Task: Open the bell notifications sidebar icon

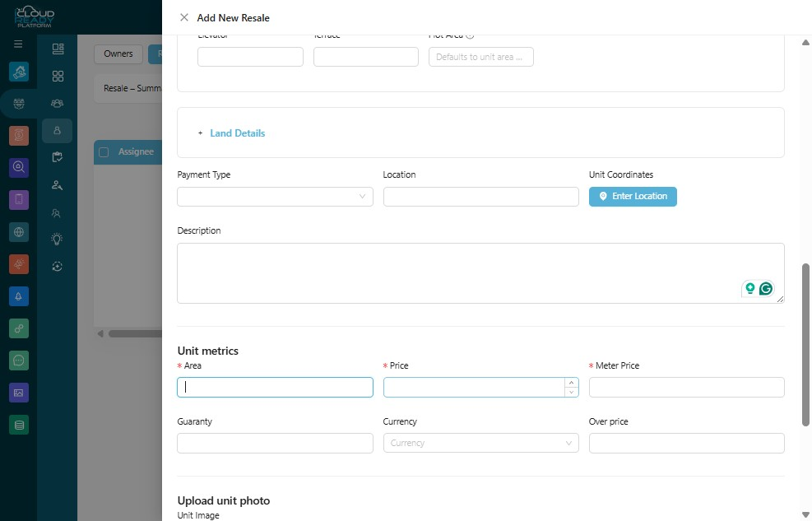Action: point(19,296)
